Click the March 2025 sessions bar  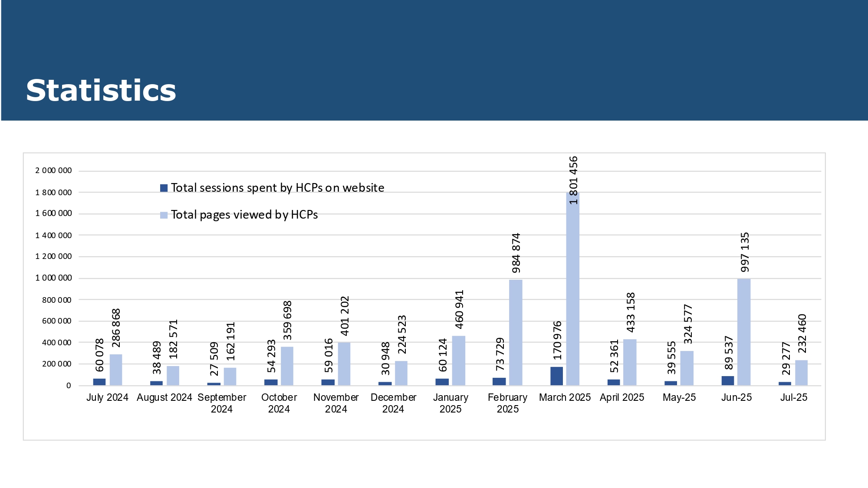[556, 376]
